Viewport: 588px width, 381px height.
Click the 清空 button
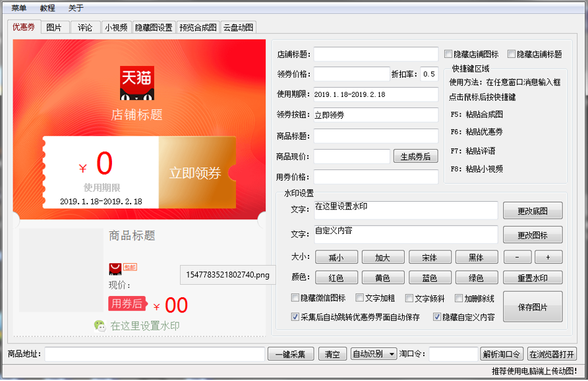[332, 354]
